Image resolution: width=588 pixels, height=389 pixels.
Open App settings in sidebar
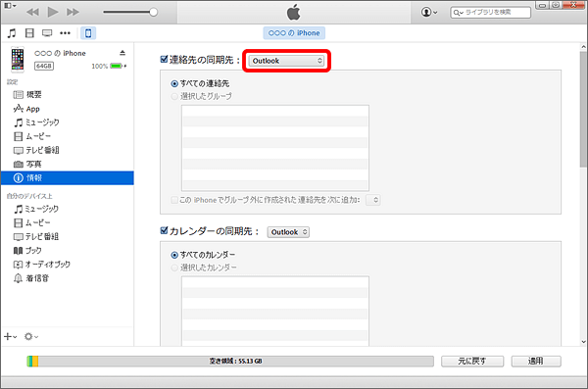click(26, 109)
